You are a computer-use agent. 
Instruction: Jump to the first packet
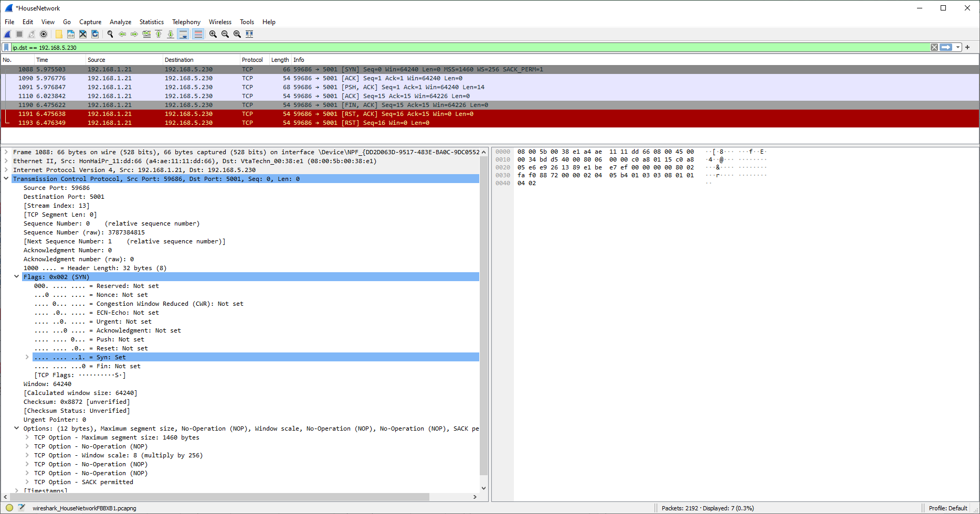pyautogui.click(x=159, y=34)
